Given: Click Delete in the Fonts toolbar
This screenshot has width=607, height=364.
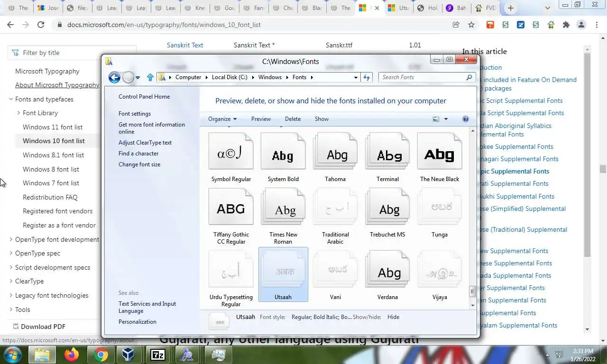Looking at the screenshot, I should [x=293, y=119].
